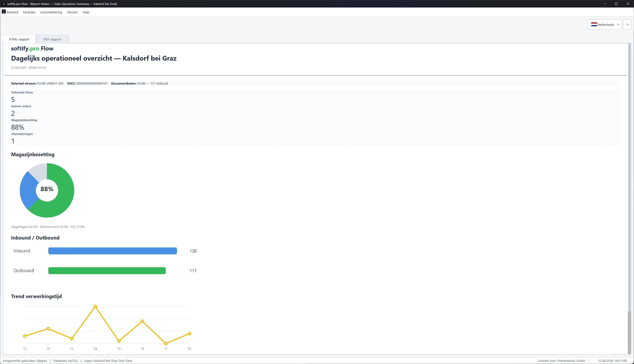634x364 pixels.
Task: Open the Nederlands language dropdown
Action: tap(604, 25)
